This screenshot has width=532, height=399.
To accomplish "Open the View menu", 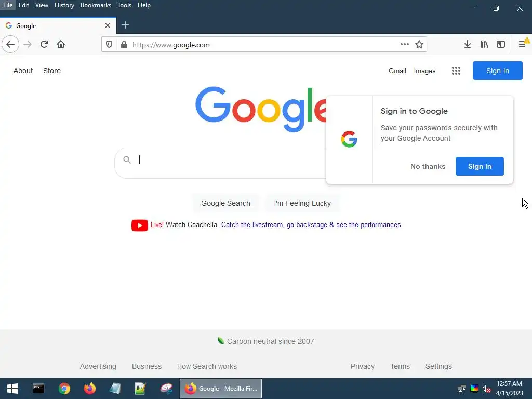I will coord(42,5).
